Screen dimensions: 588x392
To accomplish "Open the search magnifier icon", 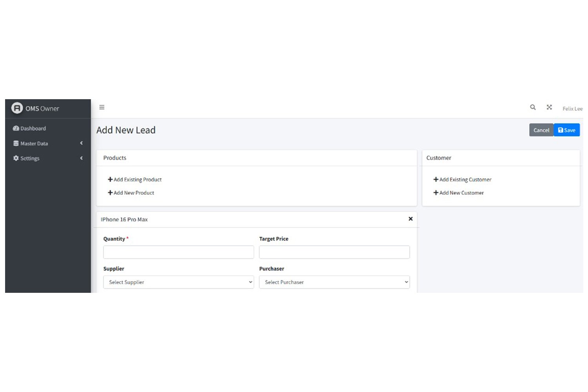I will (533, 107).
